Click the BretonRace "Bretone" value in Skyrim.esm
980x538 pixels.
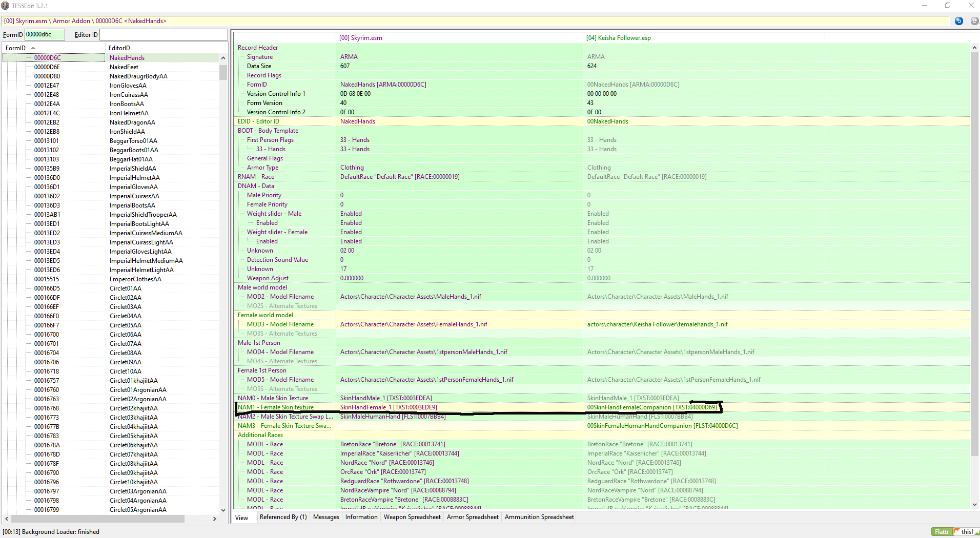click(393, 444)
